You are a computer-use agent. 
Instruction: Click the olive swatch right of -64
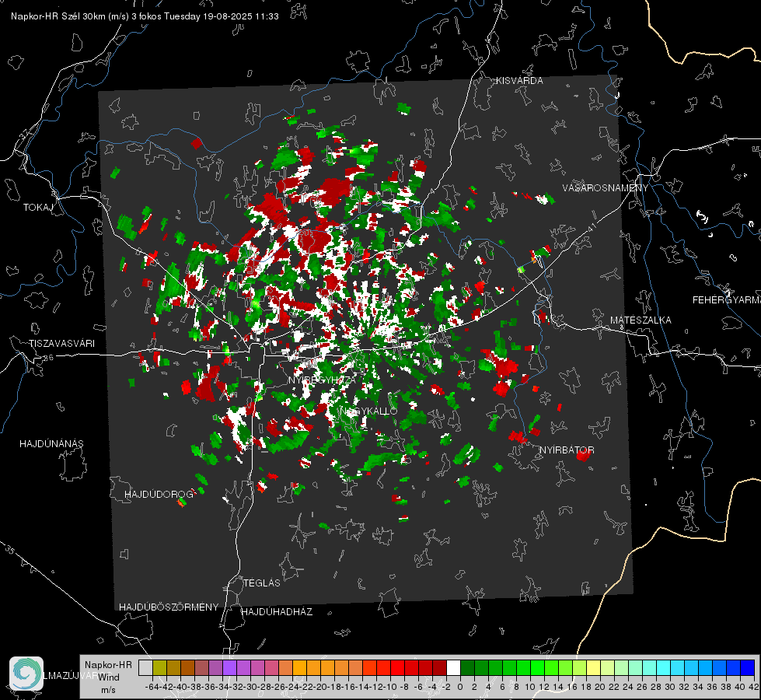point(159,667)
